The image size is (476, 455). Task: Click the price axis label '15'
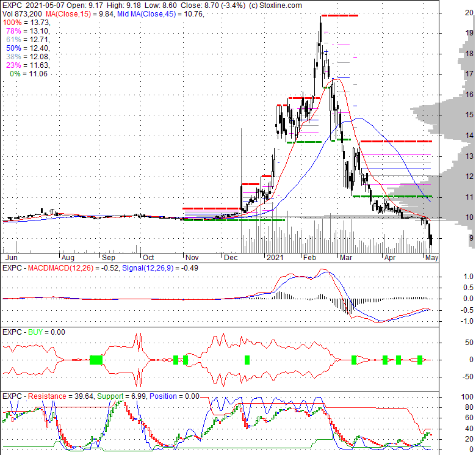(469, 115)
